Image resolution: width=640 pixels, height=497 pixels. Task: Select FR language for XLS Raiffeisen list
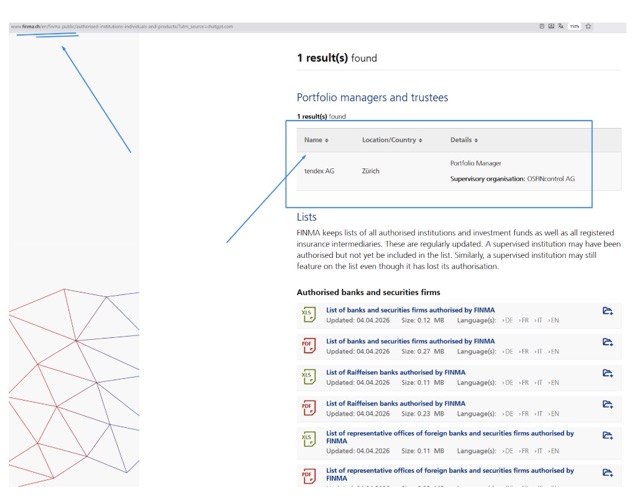524,382
